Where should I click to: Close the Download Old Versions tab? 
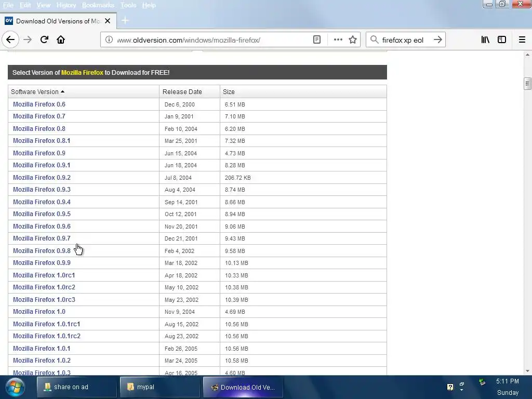(x=108, y=21)
